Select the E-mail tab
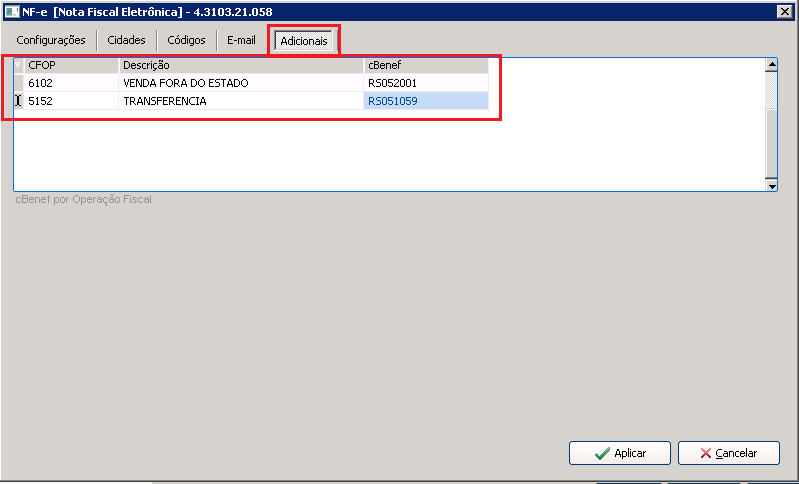This screenshot has height=484, width=799. [x=241, y=40]
